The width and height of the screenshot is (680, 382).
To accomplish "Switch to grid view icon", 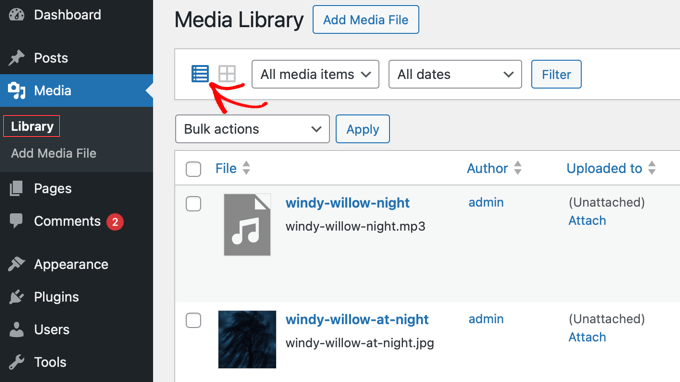I will click(227, 74).
